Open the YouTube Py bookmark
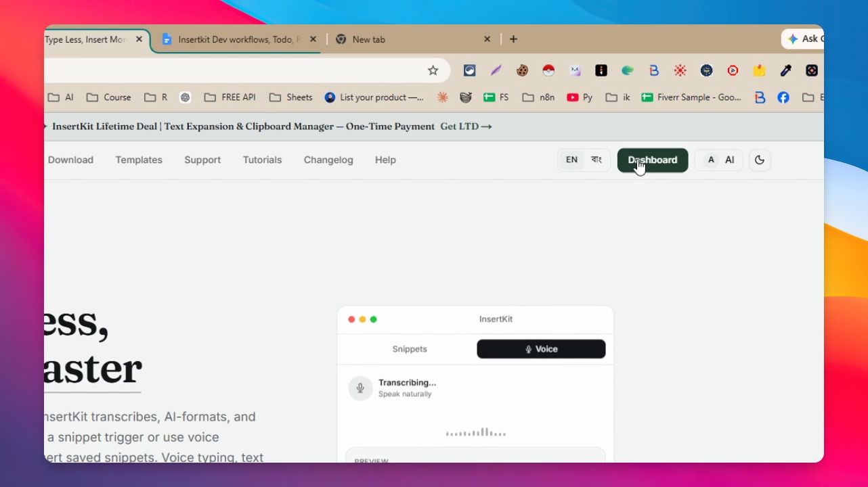The height and width of the screenshot is (487, 868). pyautogui.click(x=580, y=97)
